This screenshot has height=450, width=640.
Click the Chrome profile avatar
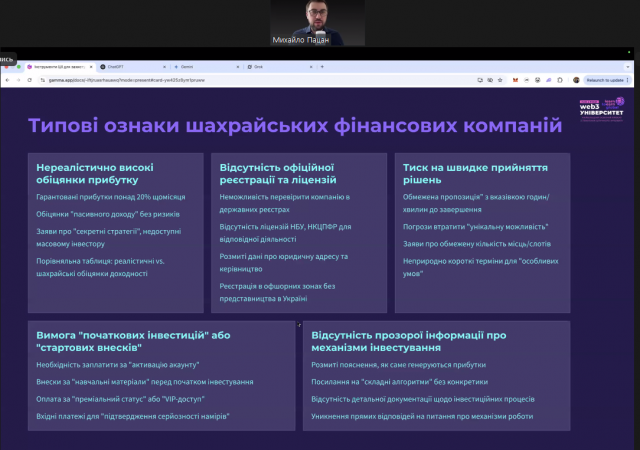576,80
